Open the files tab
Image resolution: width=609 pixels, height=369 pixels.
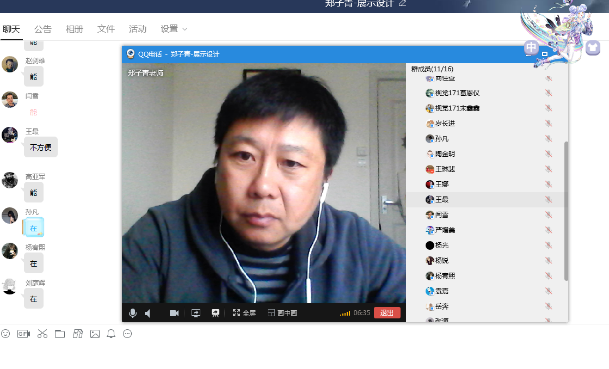click(106, 29)
